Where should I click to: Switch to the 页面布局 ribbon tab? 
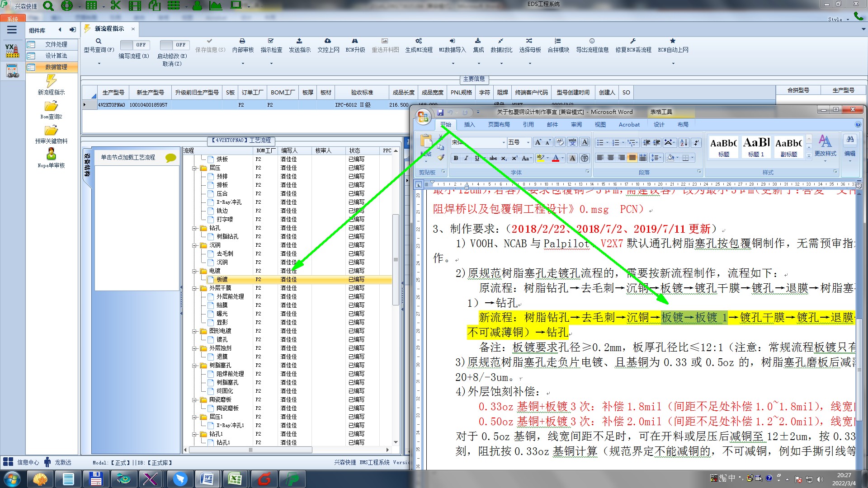click(x=499, y=125)
